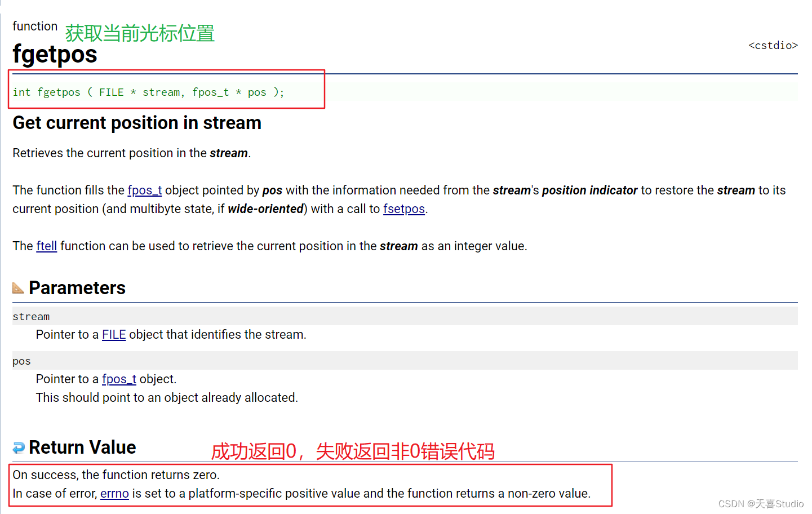Click 'This should point to an object already allocated.'
The width and height of the screenshot is (812, 514).
click(x=167, y=398)
